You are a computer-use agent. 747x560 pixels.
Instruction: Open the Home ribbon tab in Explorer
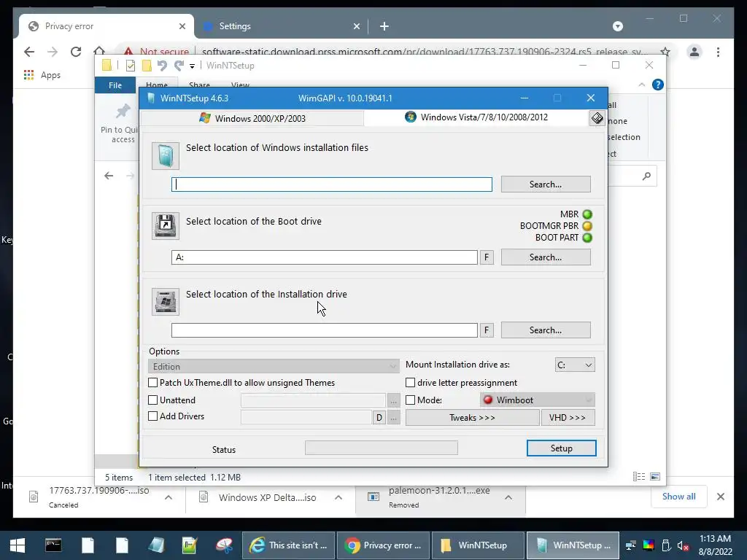point(157,85)
